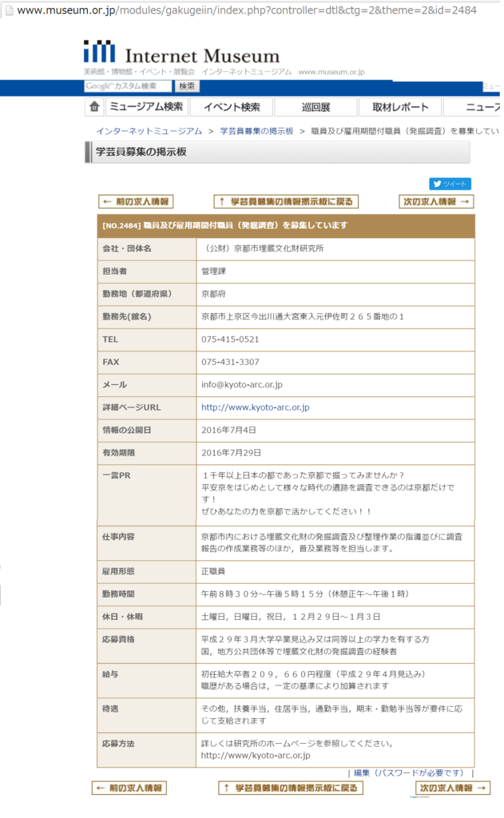The image size is (504, 818).
Task: Follow the 学芸員募集の掲示板 breadcrumb link
Action: point(256,131)
